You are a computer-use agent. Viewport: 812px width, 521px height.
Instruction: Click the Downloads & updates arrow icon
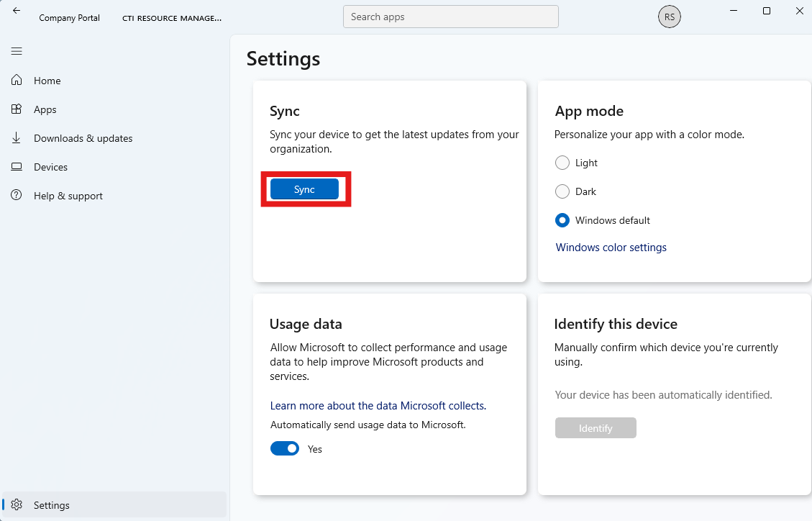17,138
